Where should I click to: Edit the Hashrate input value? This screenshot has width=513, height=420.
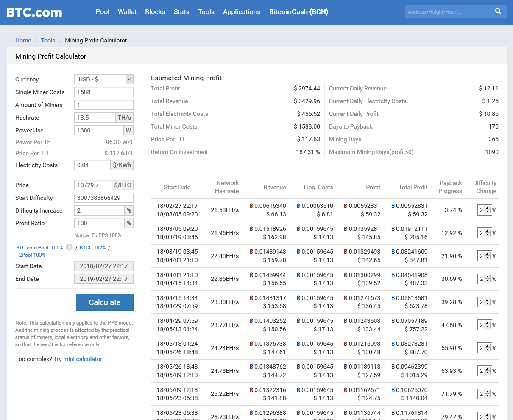pos(95,118)
